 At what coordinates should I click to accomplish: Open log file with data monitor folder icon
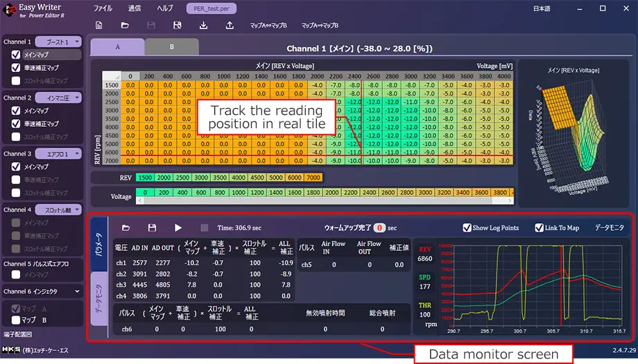coord(126,227)
